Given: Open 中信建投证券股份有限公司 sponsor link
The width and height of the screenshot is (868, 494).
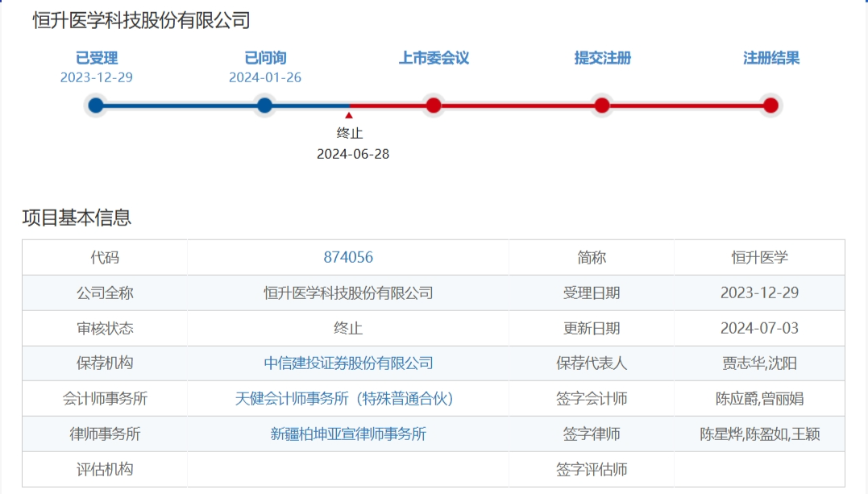Looking at the screenshot, I should 349,363.
